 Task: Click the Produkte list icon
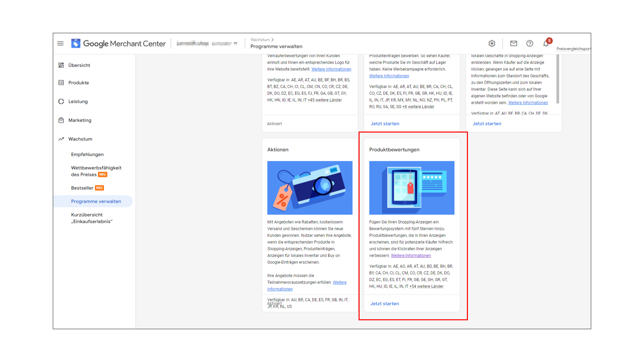click(61, 82)
